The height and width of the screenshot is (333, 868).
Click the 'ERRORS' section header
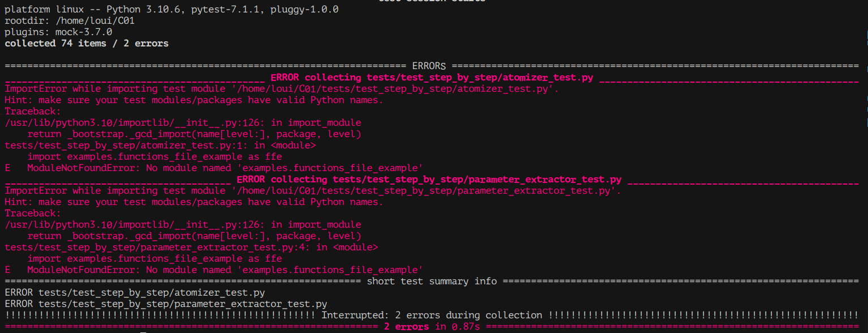coord(429,66)
